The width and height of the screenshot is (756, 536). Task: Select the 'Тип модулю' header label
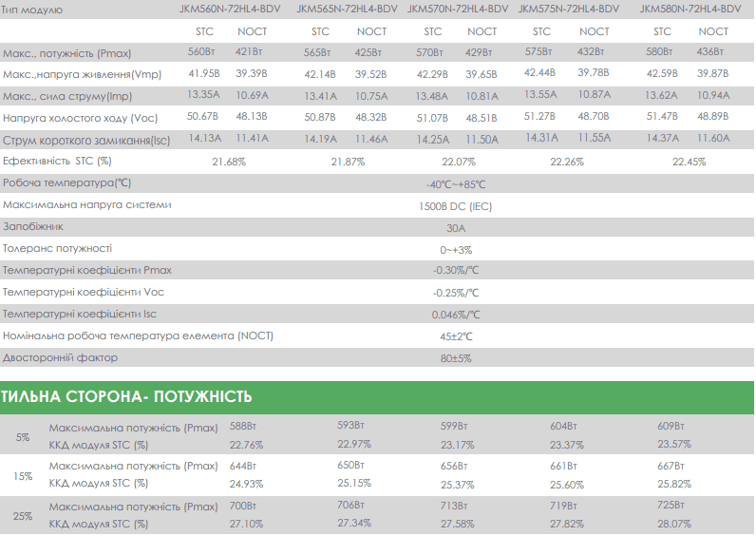pyautogui.click(x=32, y=10)
